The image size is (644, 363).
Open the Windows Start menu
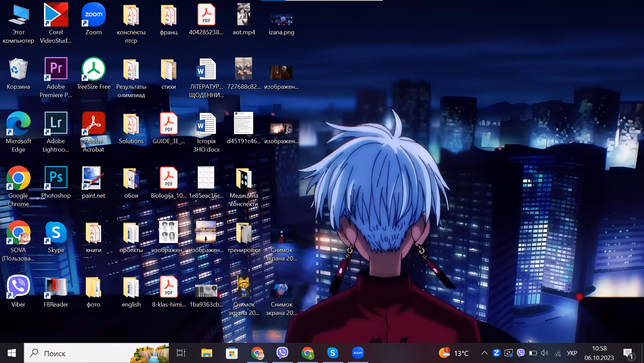tap(12, 353)
